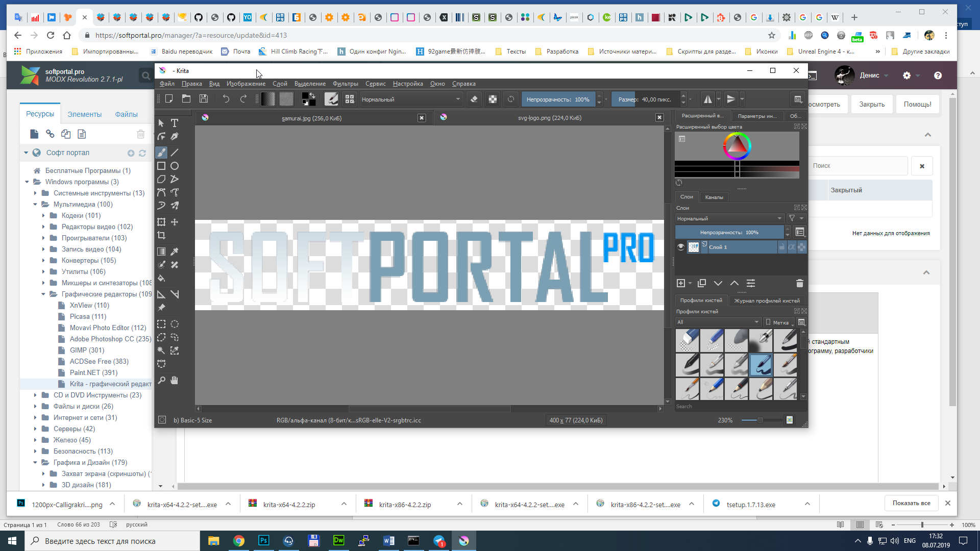
Task: Adjust the zoom slider in status bar
Action: coord(760,420)
